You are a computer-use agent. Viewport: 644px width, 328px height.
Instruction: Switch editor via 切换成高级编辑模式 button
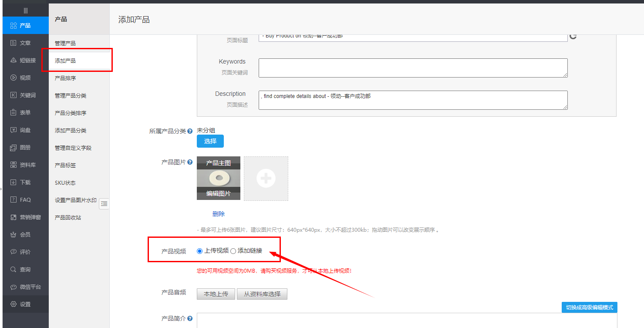[589, 308]
